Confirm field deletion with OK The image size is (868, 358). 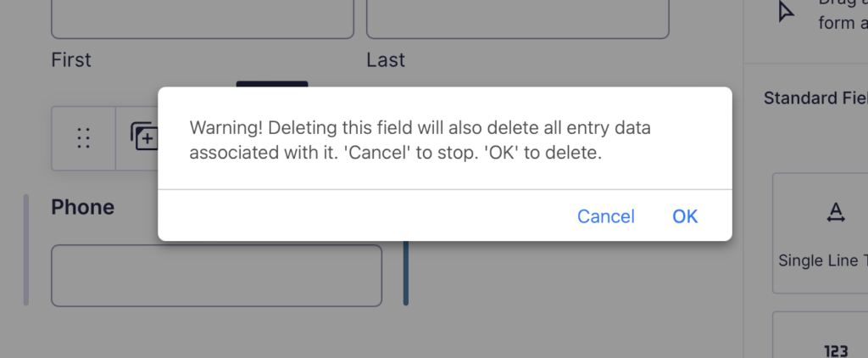[x=685, y=216]
